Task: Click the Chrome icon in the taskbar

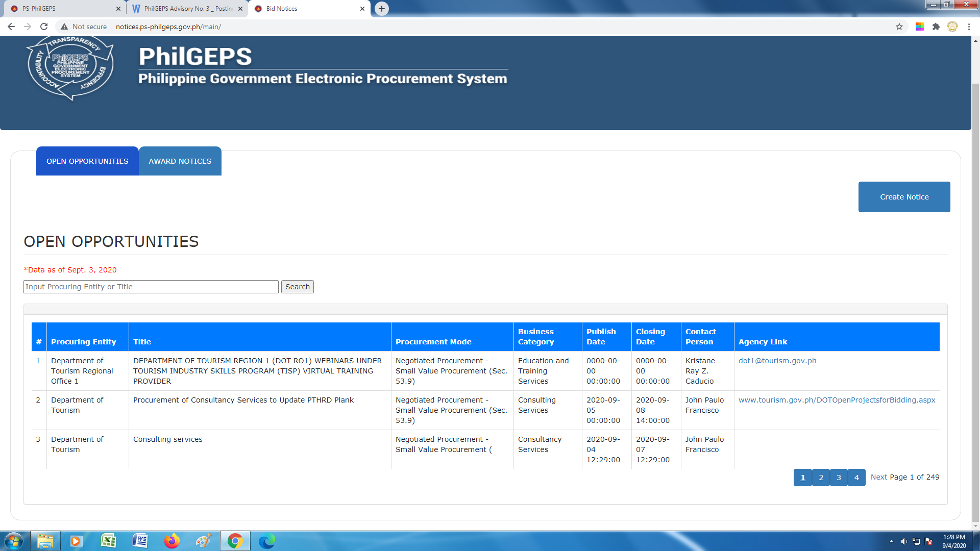Action: [x=235, y=541]
